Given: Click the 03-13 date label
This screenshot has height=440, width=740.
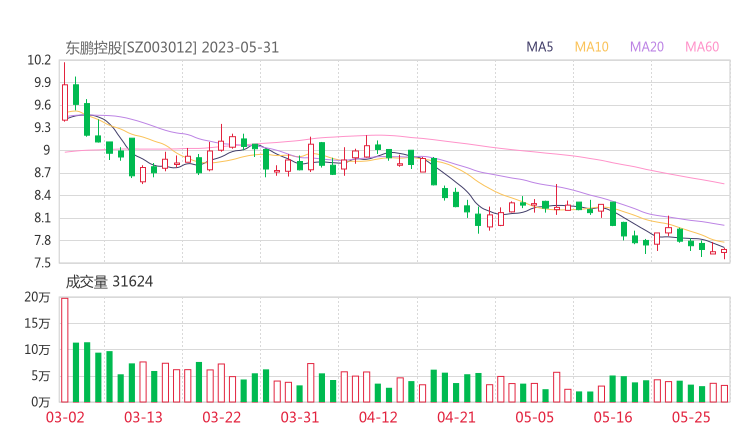Looking at the screenshot, I should [143, 417].
